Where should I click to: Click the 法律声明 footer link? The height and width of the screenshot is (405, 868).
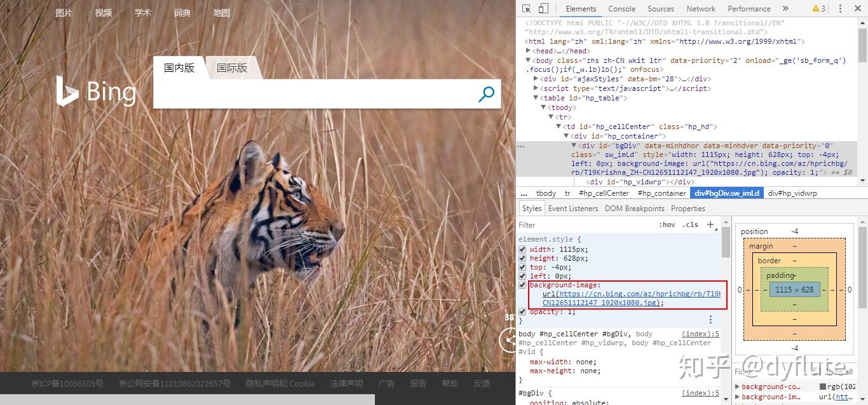coord(346,384)
